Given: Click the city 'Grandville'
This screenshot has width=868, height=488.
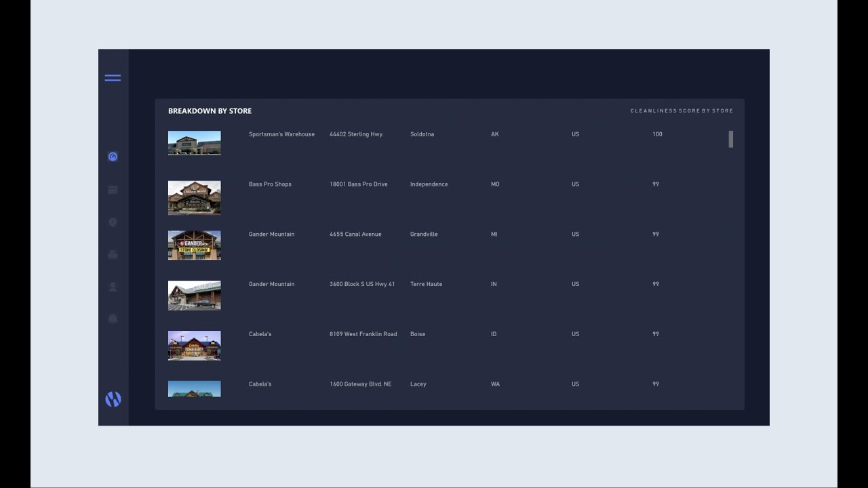Looking at the screenshot, I should (424, 235).
